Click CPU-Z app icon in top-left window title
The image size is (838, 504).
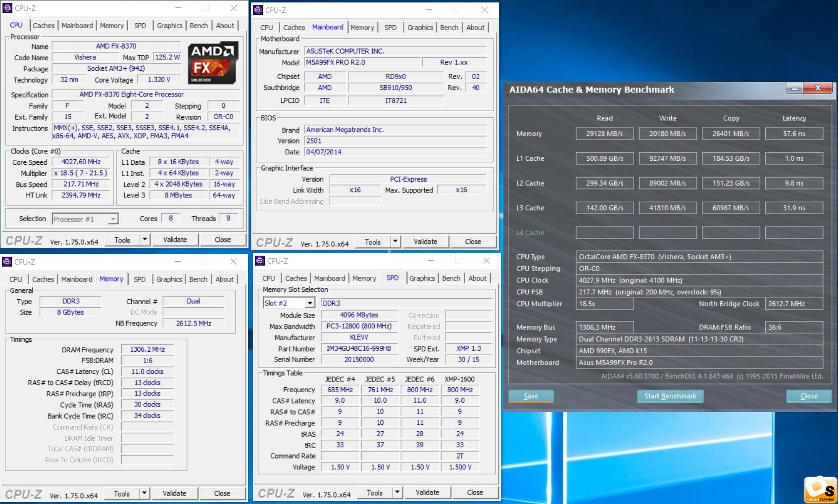point(7,8)
